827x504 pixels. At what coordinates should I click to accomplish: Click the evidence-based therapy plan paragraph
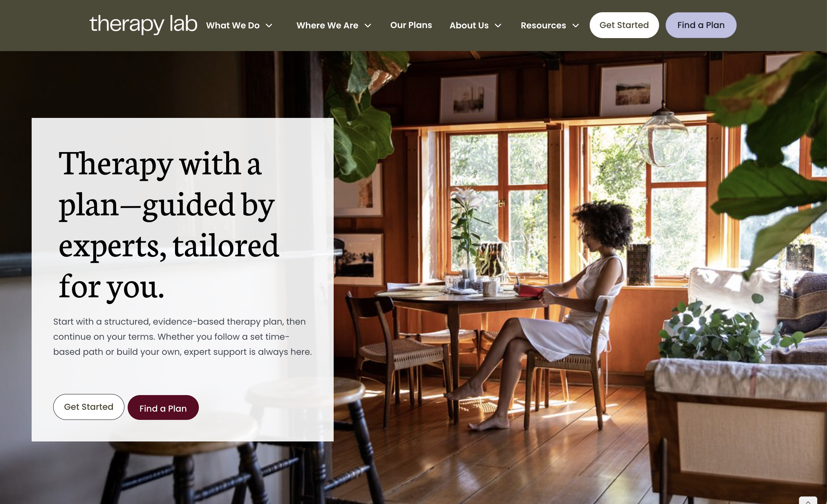pyautogui.click(x=182, y=336)
